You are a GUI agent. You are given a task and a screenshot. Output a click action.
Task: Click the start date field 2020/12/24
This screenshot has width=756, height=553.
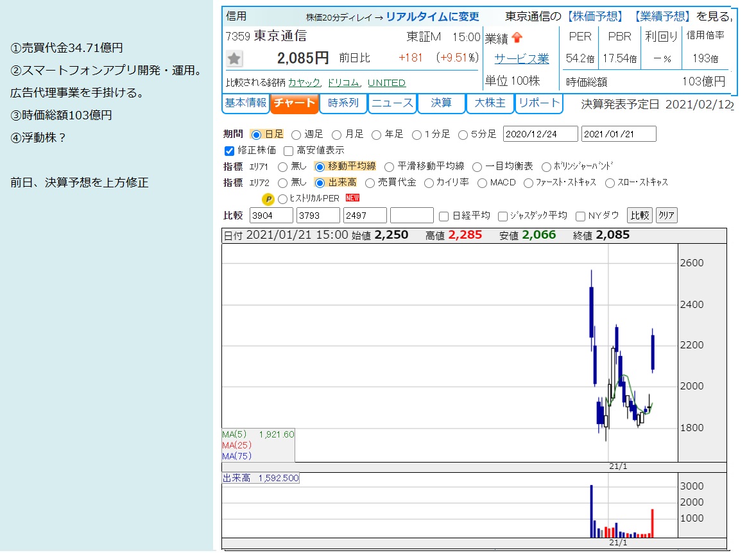click(x=540, y=134)
